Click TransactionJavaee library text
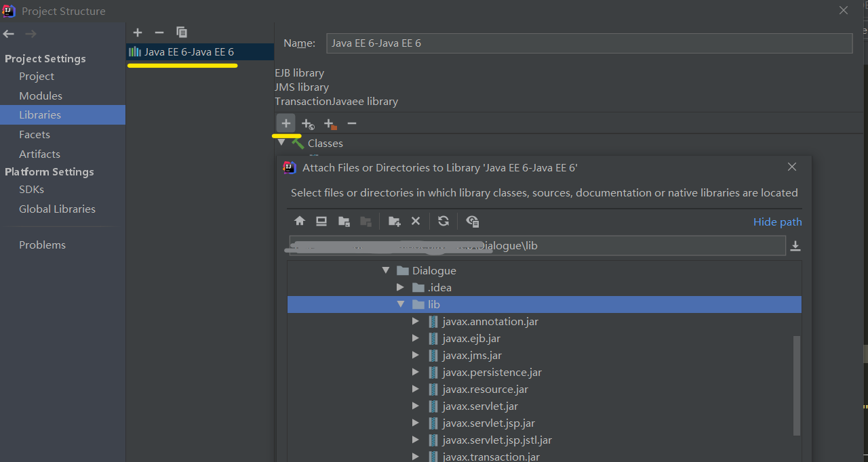Screen dimensions: 868x462 (336, 101)
